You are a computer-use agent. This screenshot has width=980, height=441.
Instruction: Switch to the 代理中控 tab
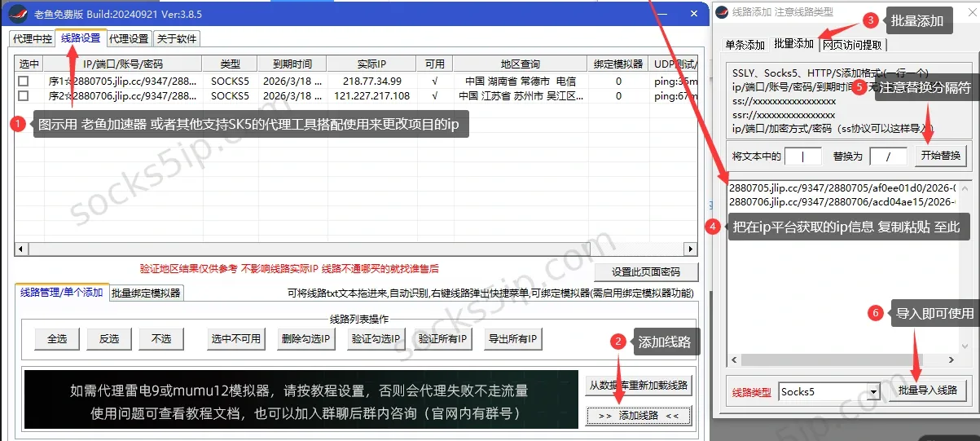click(x=33, y=39)
